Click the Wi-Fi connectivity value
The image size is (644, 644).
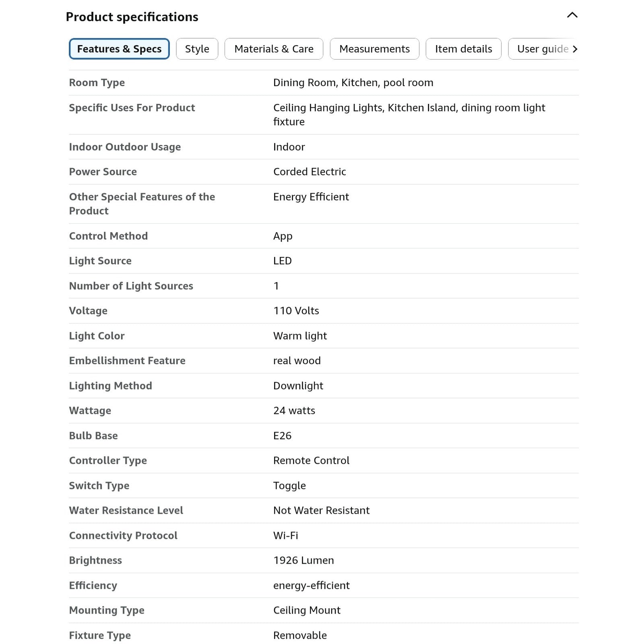click(286, 535)
